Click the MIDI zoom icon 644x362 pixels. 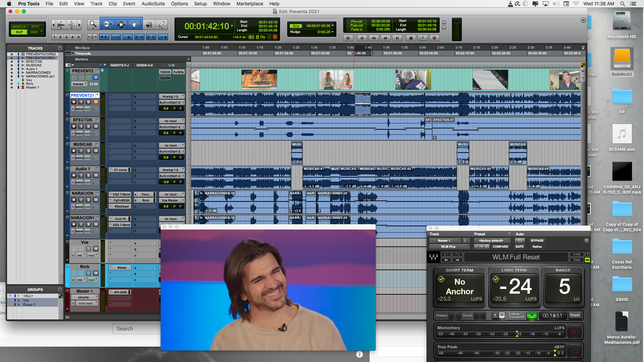pyautogui.click(x=71, y=25)
